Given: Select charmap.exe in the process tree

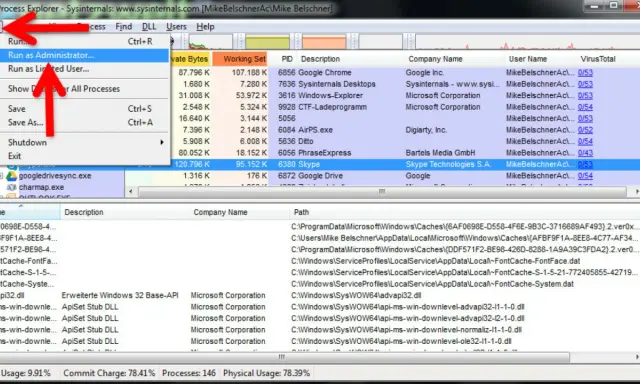Looking at the screenshot, I should [41, 187].
